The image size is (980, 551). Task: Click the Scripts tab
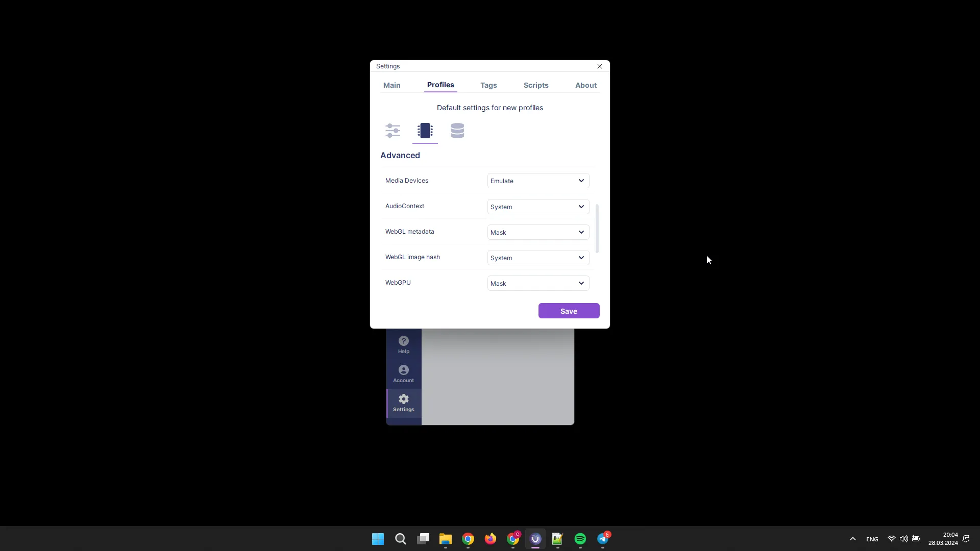click(536, 85)
